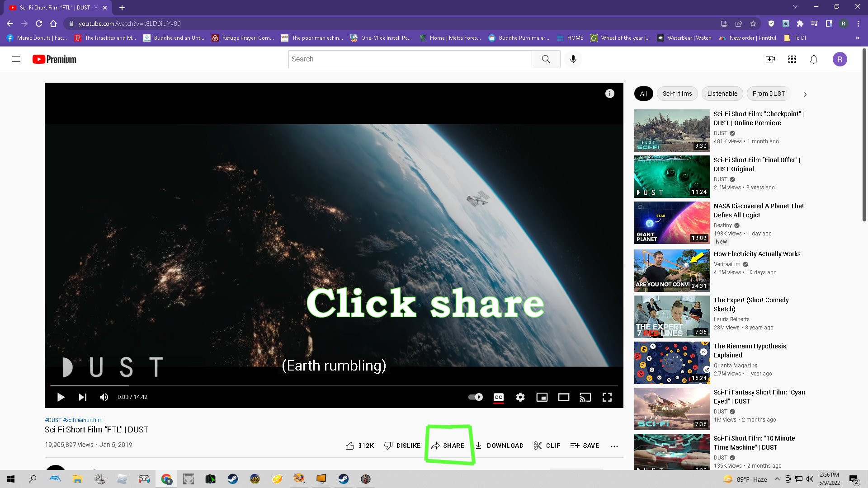
Task: Enter full screen mode
Action: [x=607, y=397]
